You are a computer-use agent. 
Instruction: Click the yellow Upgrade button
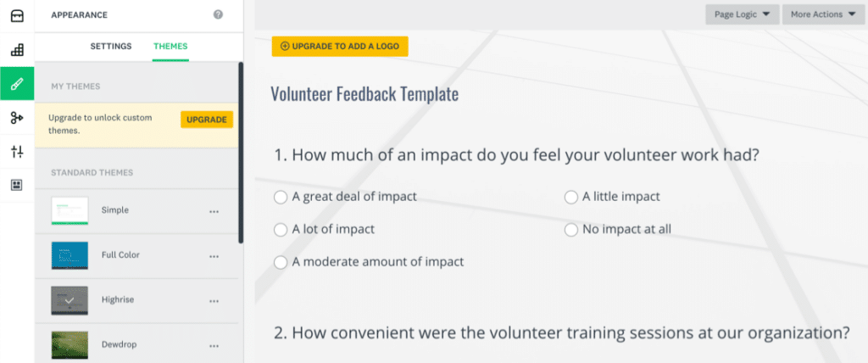(206, 120)
